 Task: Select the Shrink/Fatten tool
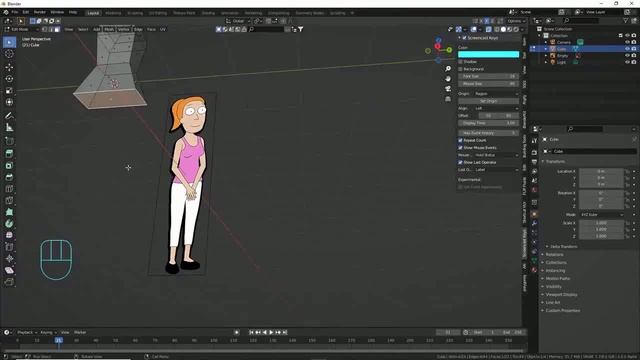coord(9,258)
